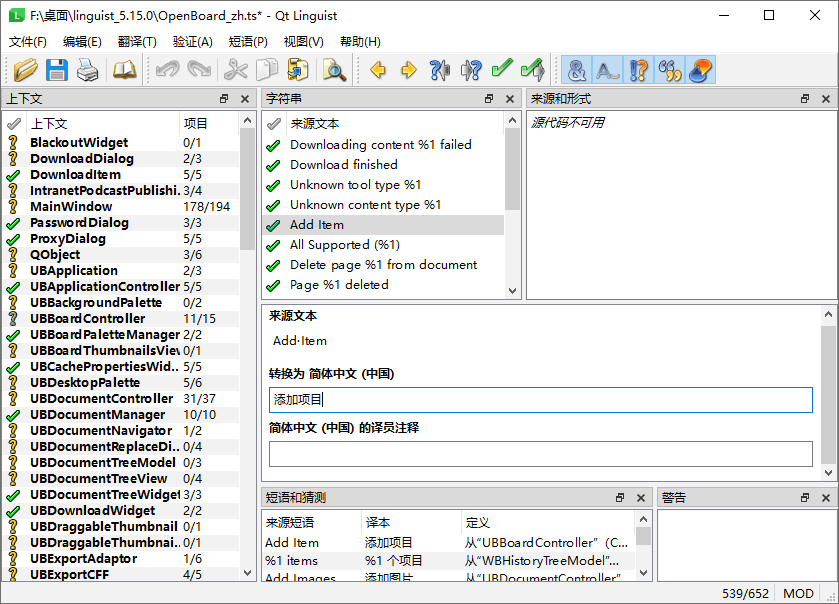Save the translation file

[x=57, y=70]
